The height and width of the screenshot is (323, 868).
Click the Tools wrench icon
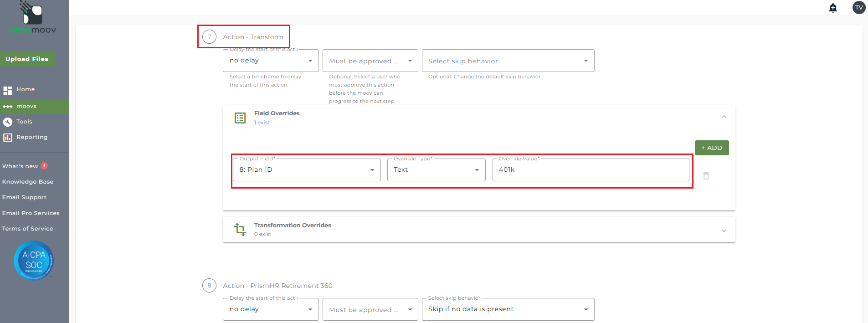(8, 122)
